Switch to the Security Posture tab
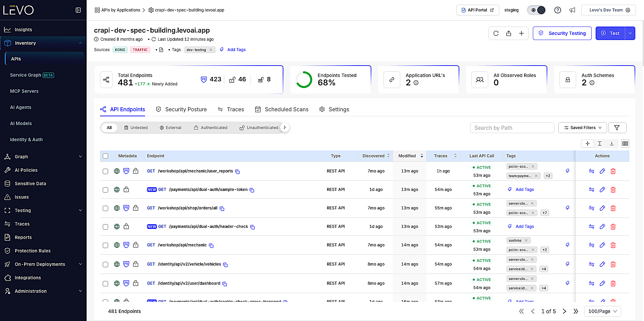 click(x=182, y=110)
